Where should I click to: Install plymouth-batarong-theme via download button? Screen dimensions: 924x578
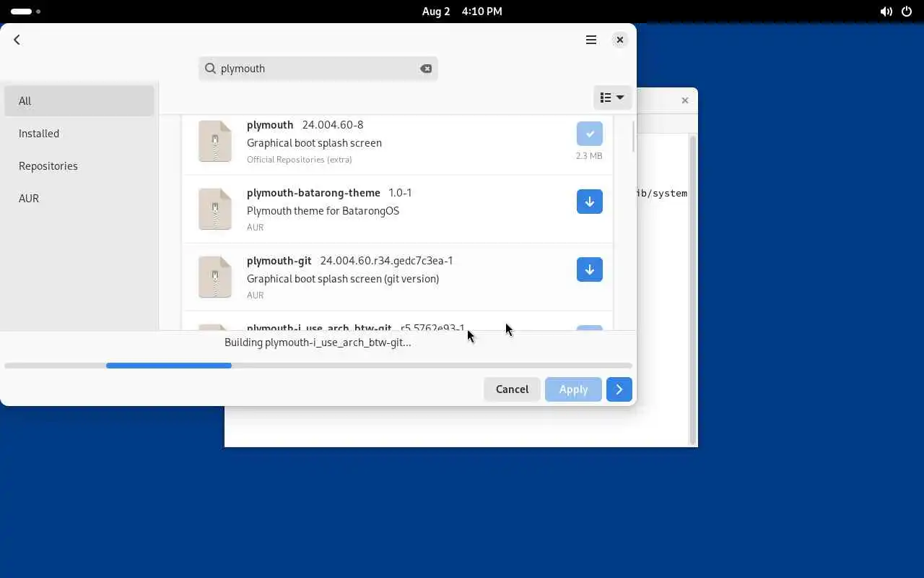[x=590, y=202]
